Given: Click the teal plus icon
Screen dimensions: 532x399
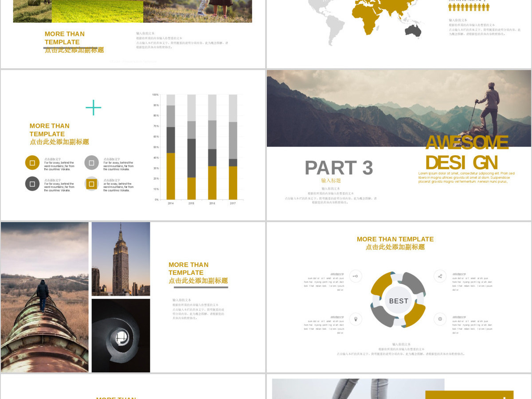Looking at the screenshot, I should click(x=93, y=107).
